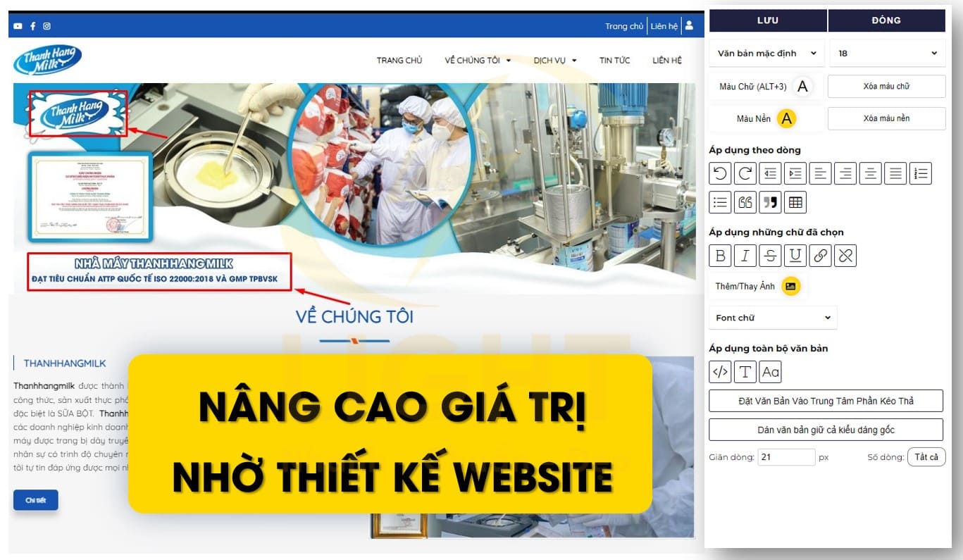Go to the TRANG CHỦ menu item
Viewport: 963px width, 560px height.
click(399, 61)
